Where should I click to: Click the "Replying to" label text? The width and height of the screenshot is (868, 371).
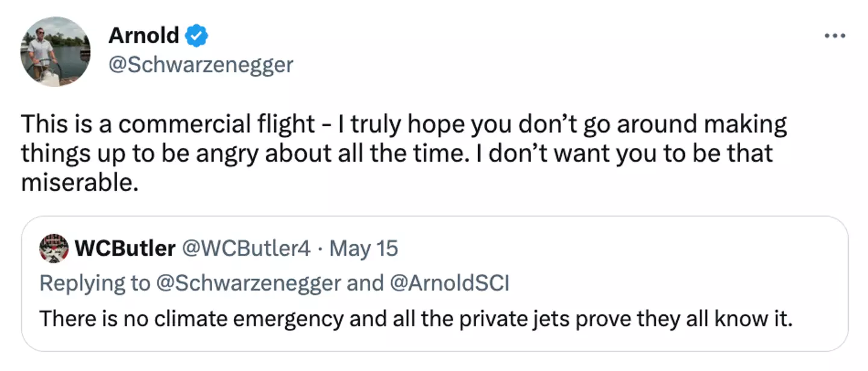click(x=94, y=283)
